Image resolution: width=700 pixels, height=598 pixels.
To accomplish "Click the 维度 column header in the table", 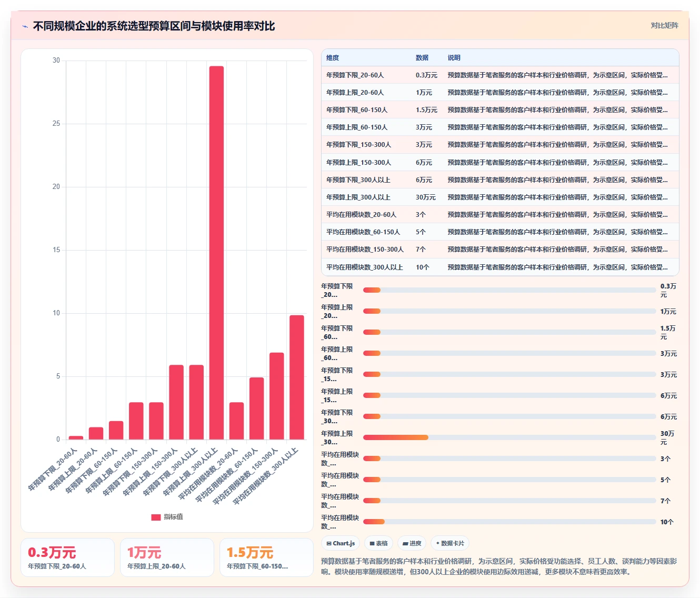I will [333, 58].
